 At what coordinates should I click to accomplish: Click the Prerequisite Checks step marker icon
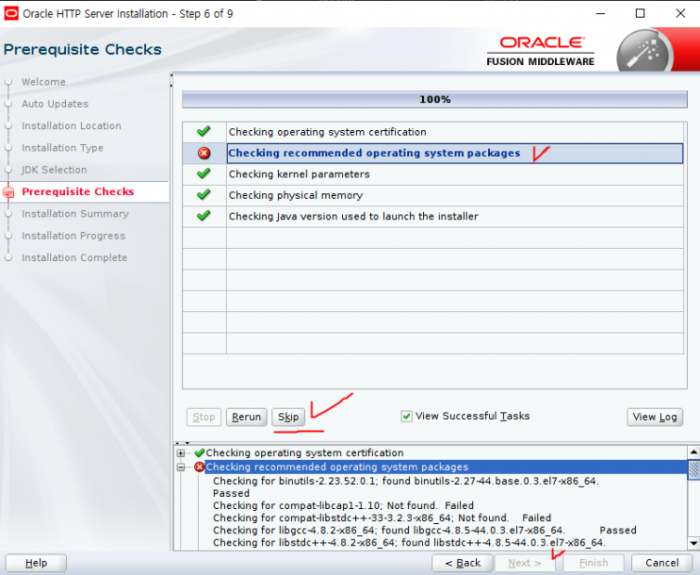coord(8,192)
